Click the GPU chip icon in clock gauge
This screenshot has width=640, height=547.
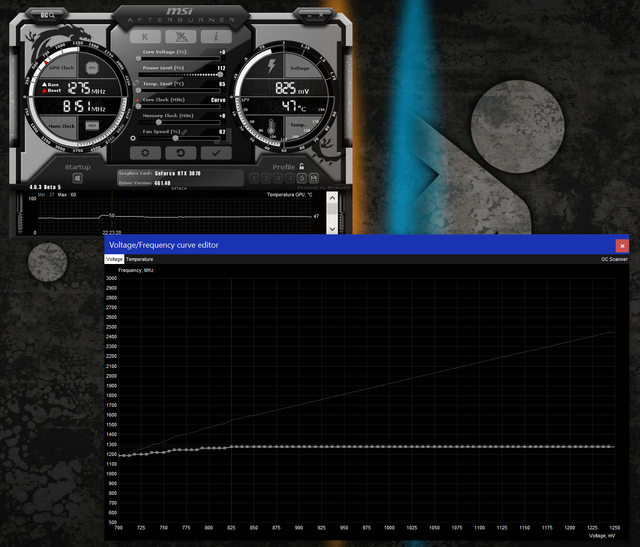click(x=92, y=68)
